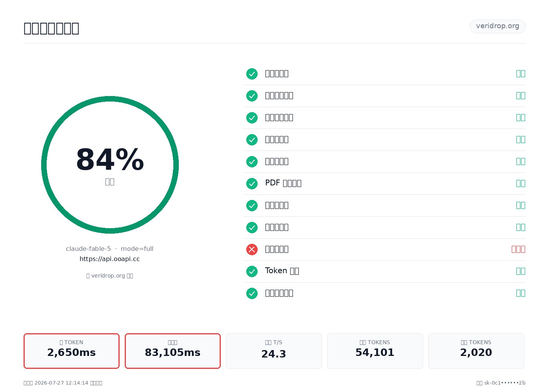Click the green status text on Token row
This screenshot has height=392, width=549.
coord(521,271)
